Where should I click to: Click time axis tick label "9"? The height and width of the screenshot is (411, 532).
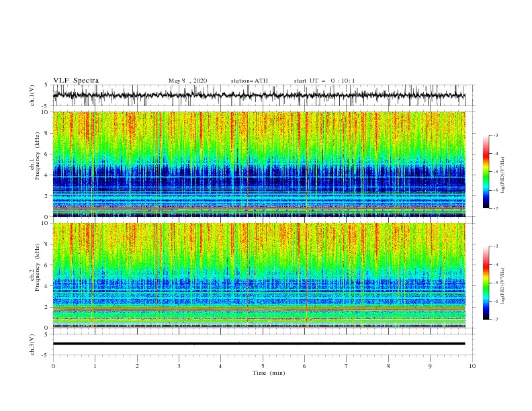click(x=430, y=366)
